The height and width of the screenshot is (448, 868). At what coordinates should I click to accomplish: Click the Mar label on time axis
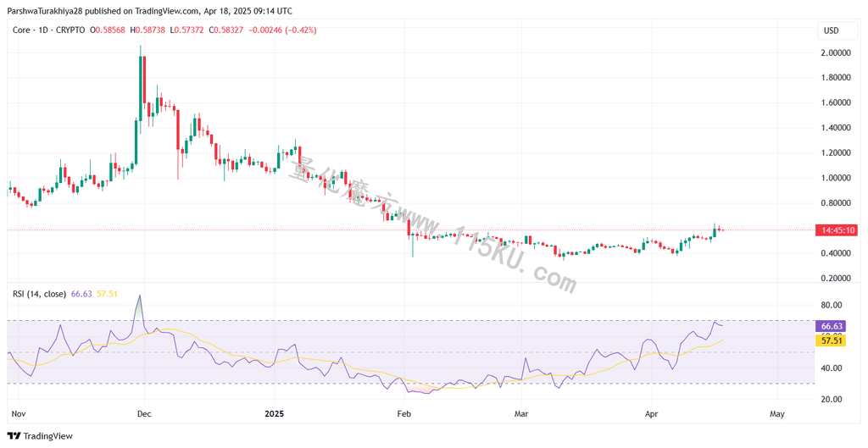[x=522, y=414]
